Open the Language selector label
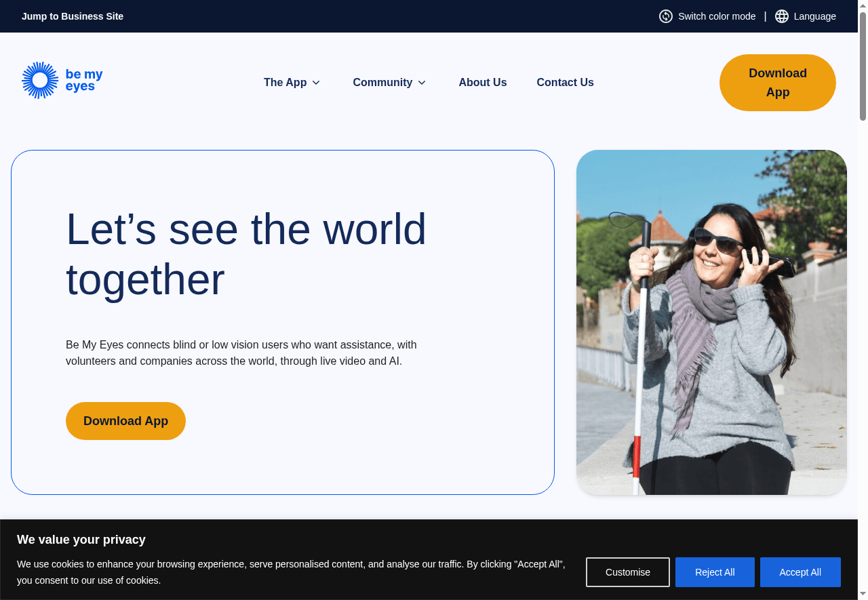The width and height of the screenshot is (868, 600). coord(814,16)
